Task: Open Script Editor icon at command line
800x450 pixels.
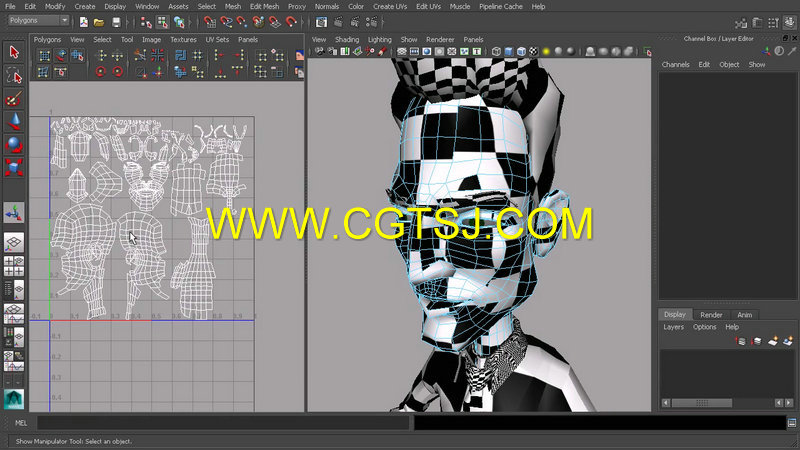Action: [x=791, y=423]
